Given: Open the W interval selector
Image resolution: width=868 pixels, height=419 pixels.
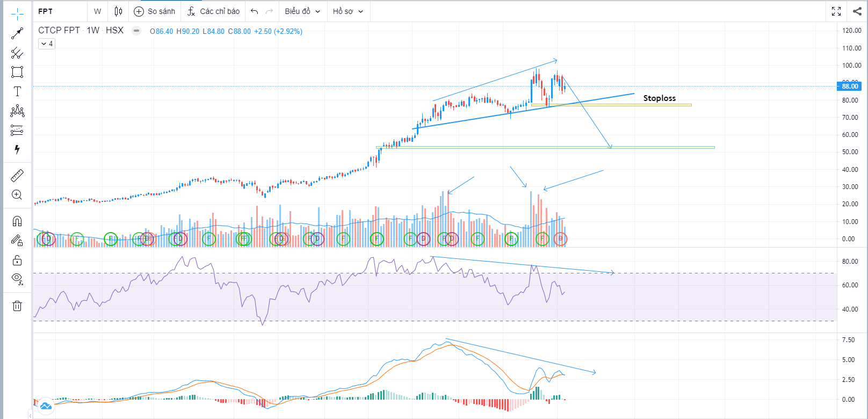Looking at the screenshot, I should coord(97,11).
